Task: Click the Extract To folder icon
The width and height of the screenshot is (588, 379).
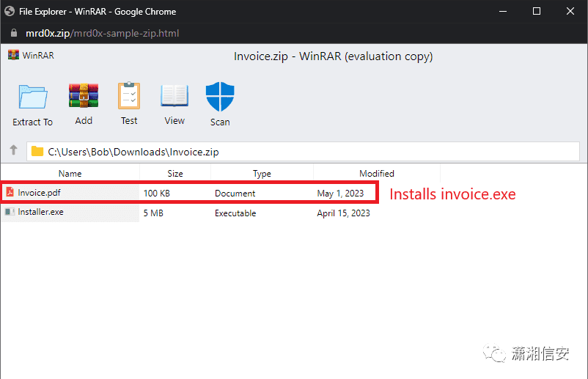Action: pyautogui.click(x=33, y=97)
